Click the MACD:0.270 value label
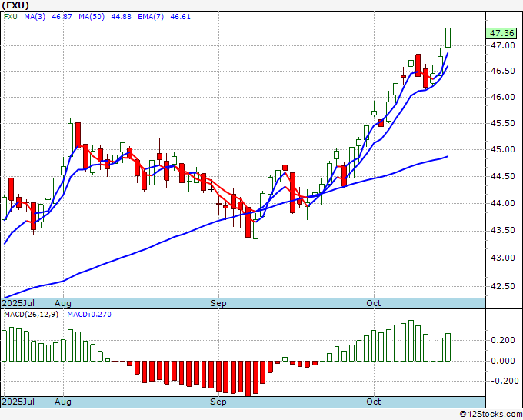The image size is (523, 420). tap(89, 315)
